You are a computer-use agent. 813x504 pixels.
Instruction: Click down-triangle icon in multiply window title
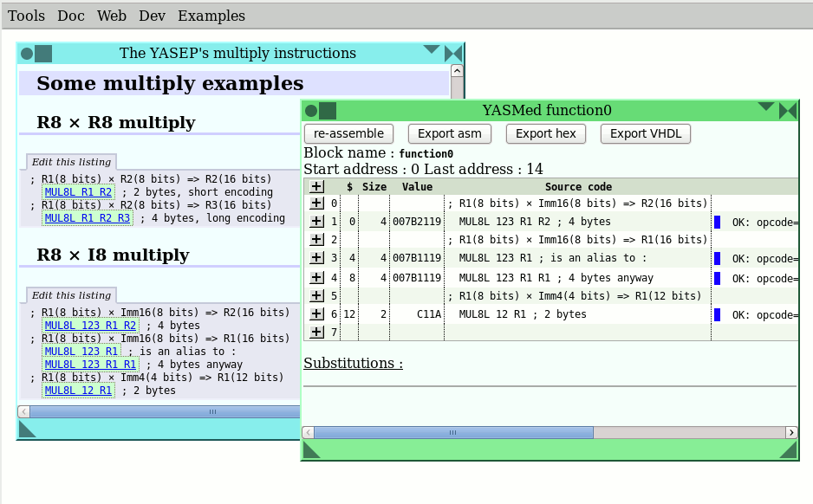pyautogui.click(x=432, y=49)
